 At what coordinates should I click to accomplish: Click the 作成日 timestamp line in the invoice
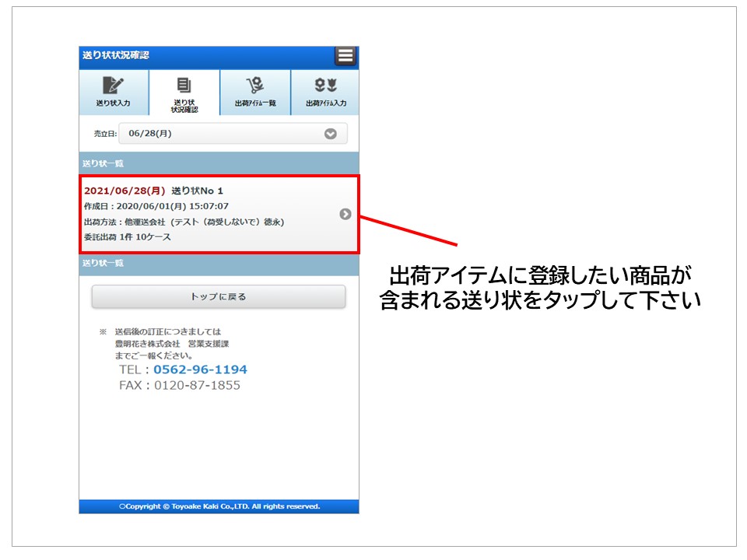pyautogui.click(x=156, y=206)
